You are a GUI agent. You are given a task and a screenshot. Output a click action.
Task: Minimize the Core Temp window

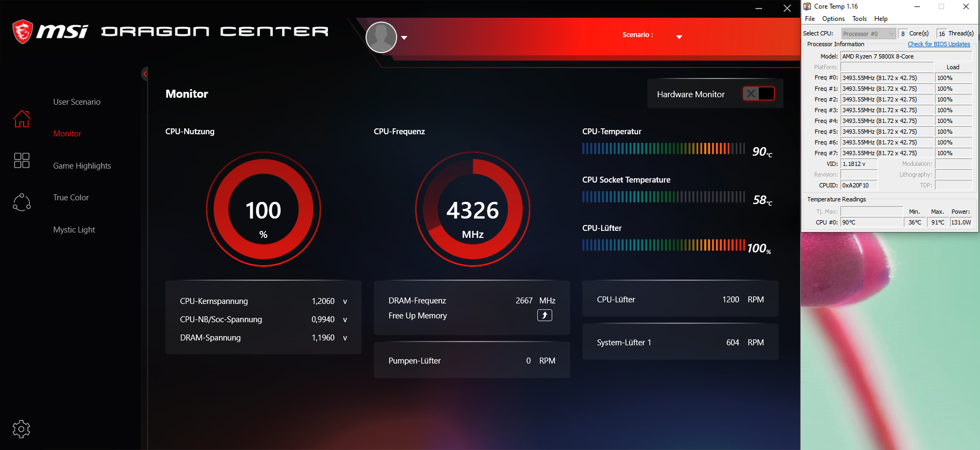point(917,6)
